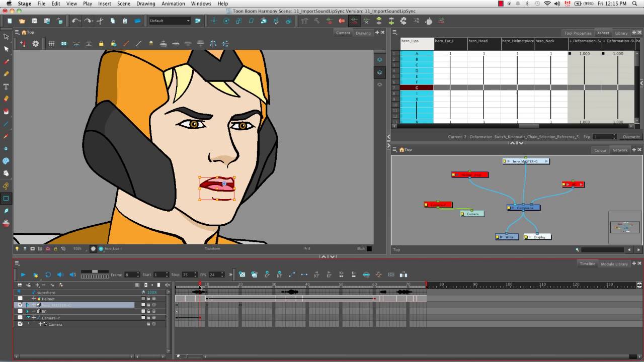Click the New scene icon

coord(10,21)
